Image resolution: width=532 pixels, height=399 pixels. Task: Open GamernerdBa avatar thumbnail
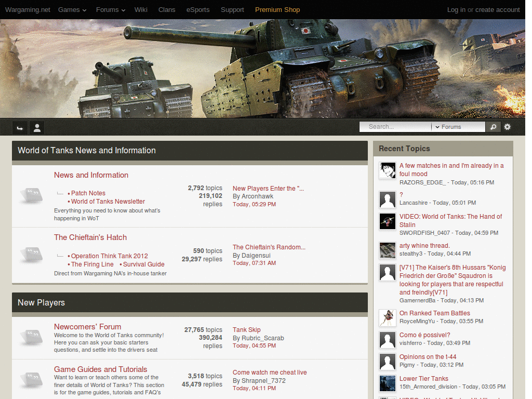click(388, 272)
